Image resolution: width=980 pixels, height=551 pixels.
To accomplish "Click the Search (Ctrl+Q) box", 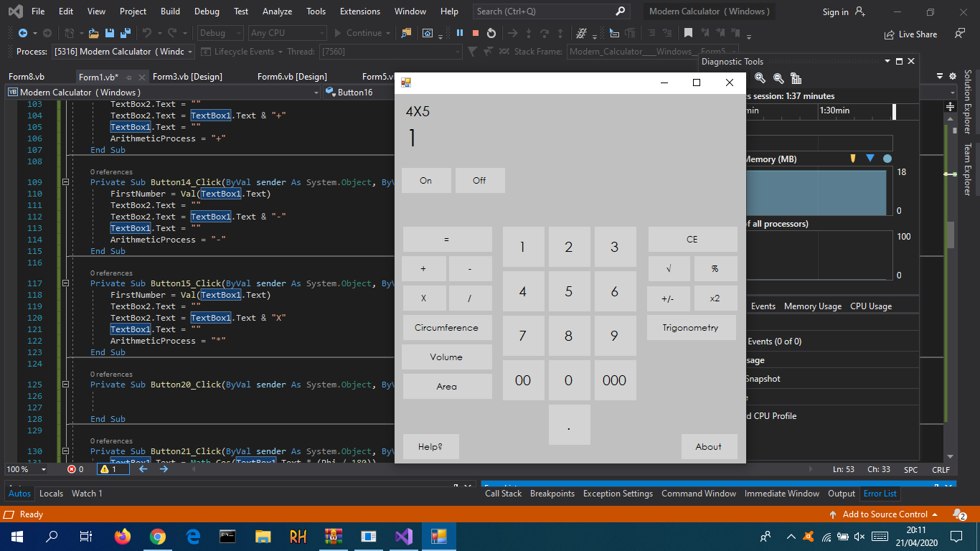I will [552, 11].
